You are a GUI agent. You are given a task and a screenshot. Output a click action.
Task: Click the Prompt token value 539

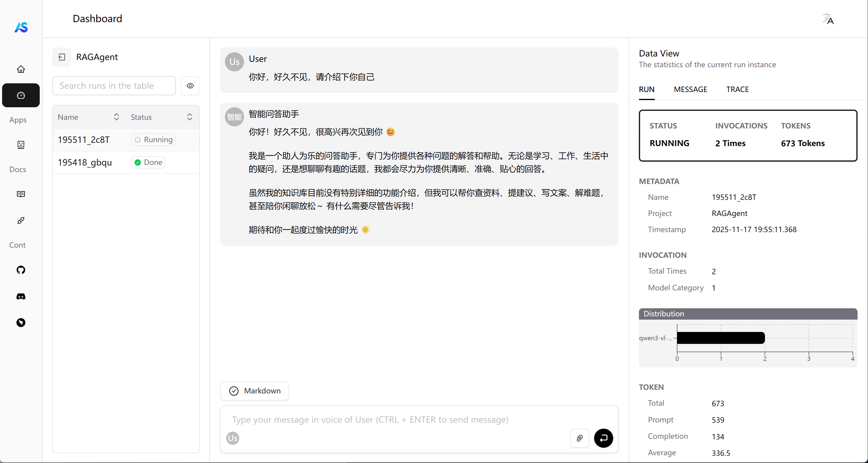718,420
